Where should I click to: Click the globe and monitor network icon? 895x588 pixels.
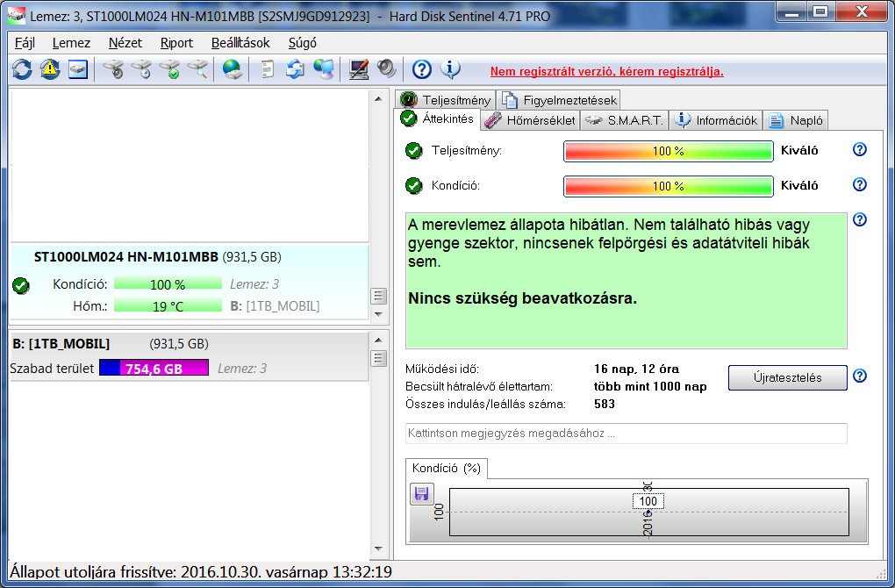(324, 69)
